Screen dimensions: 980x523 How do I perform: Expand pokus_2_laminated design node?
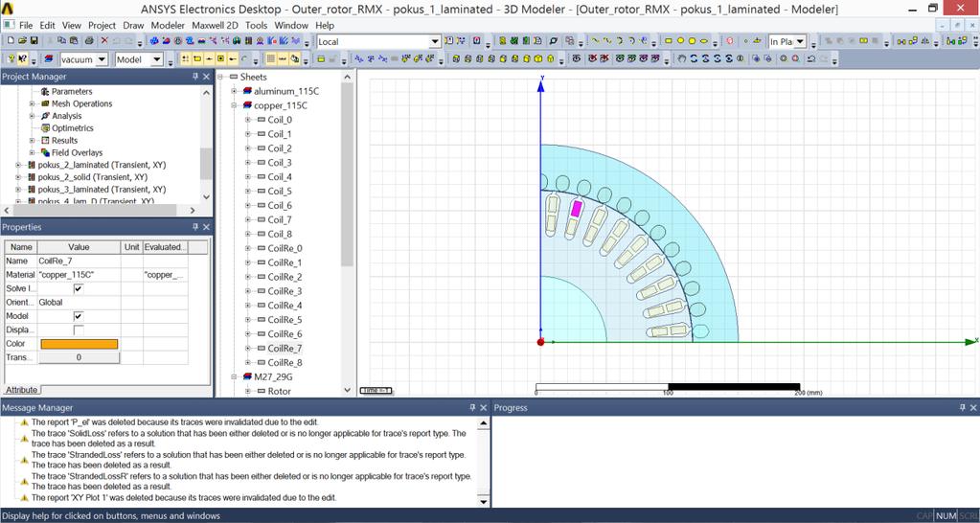18,165
